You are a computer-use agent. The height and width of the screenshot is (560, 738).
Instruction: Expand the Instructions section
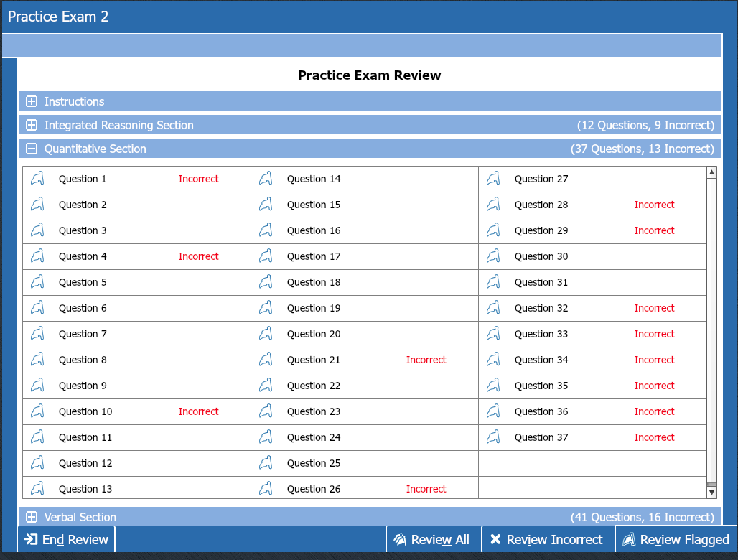point(32,101)
